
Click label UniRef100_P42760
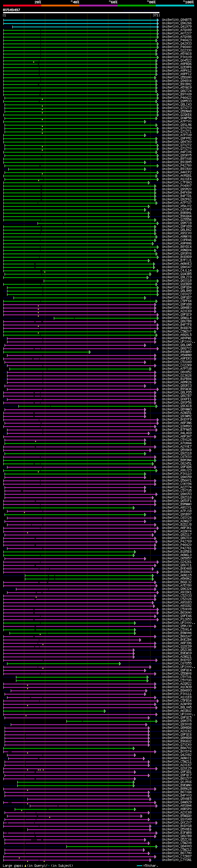pos(177,166)
